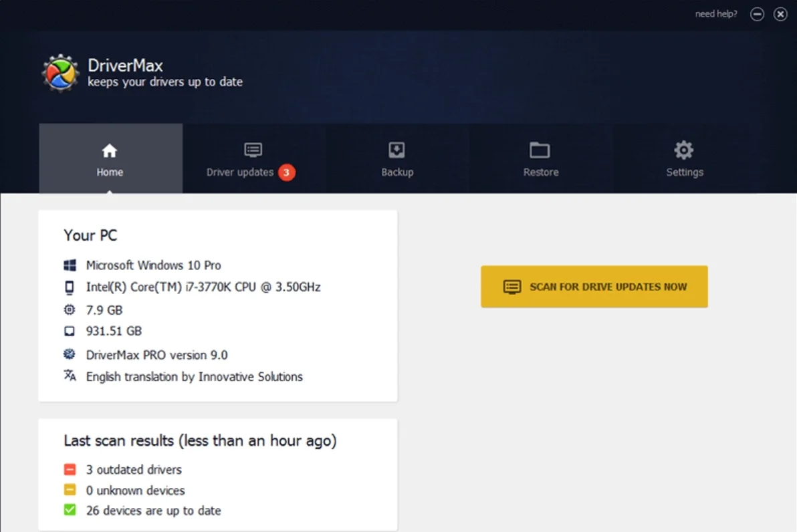Click 3 outdated drivers result

coord(134,469)
